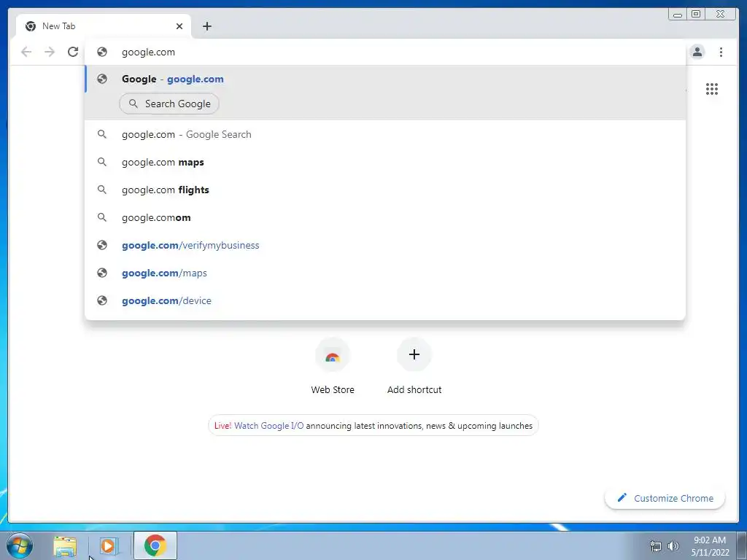Open the google.com/device URL suggestion

coord(385,300)
